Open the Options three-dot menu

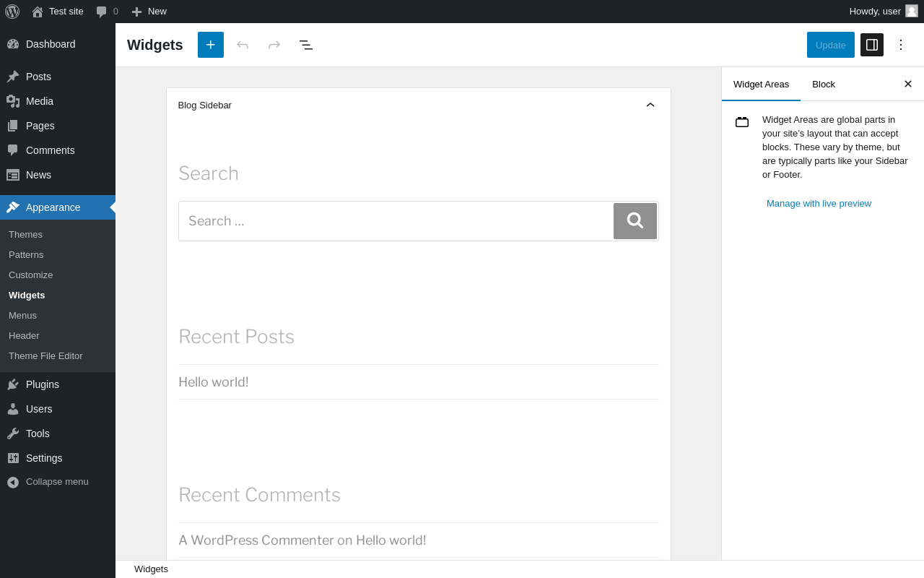click(x=901, y=45)
